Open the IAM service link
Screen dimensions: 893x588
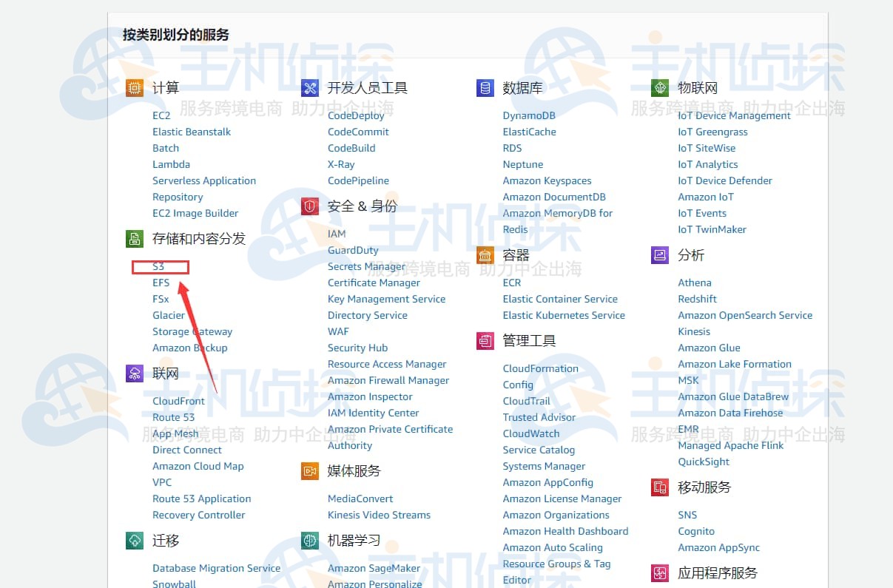(x=337, y=234)
